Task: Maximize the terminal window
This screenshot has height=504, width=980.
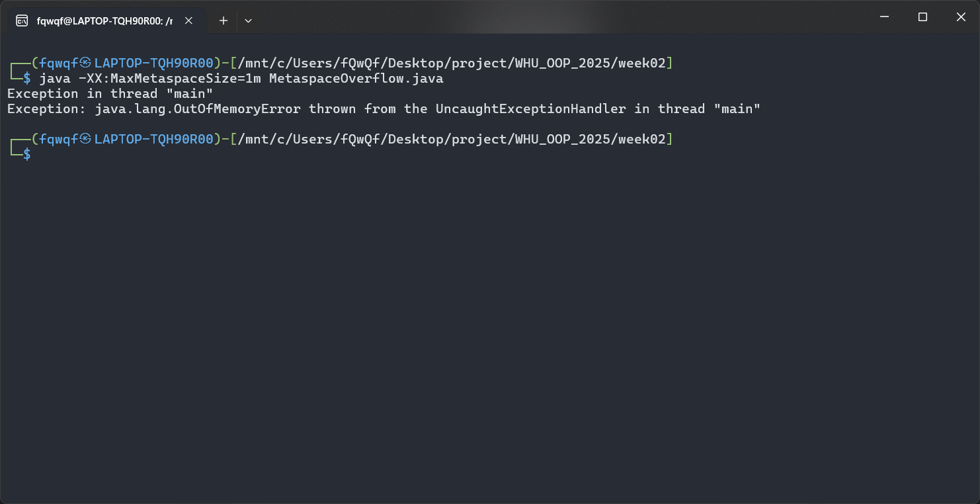Action: click(x=922, y=17)
